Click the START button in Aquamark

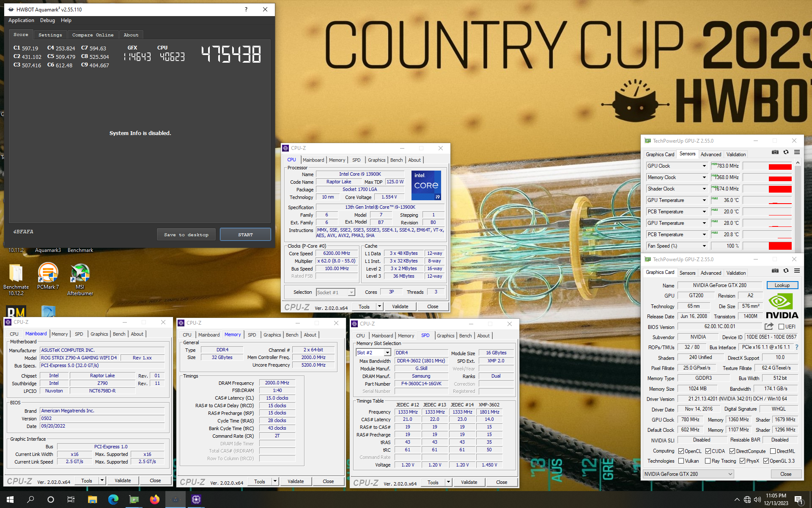[x=245, y=235]
